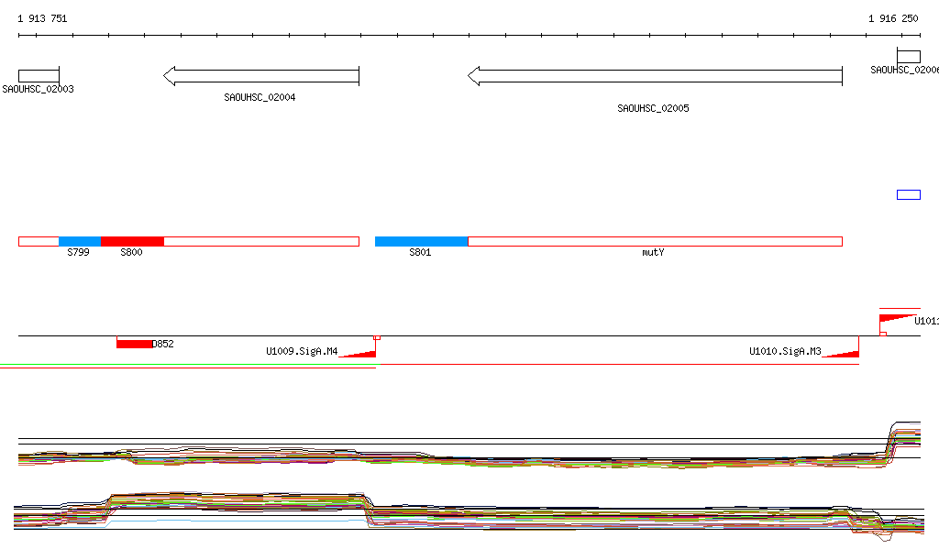Click the S801 label text
939x560 pixels.
(420, 252)
